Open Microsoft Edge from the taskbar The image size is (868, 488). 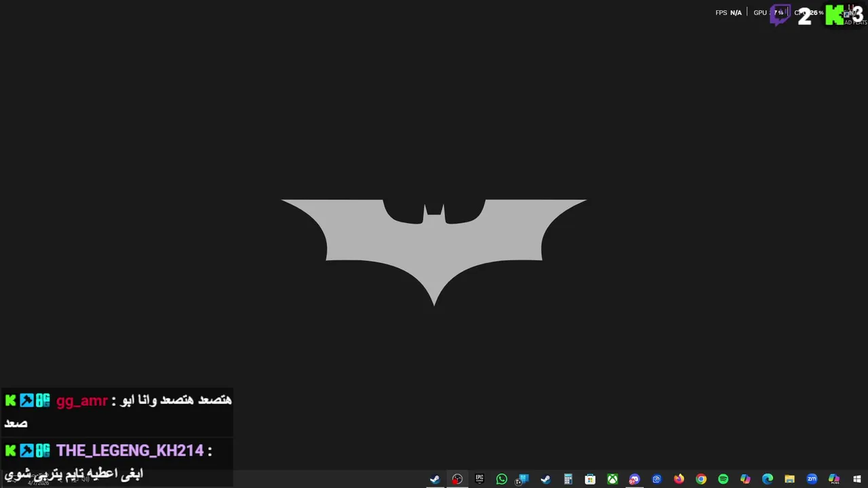tap(768, 479)
